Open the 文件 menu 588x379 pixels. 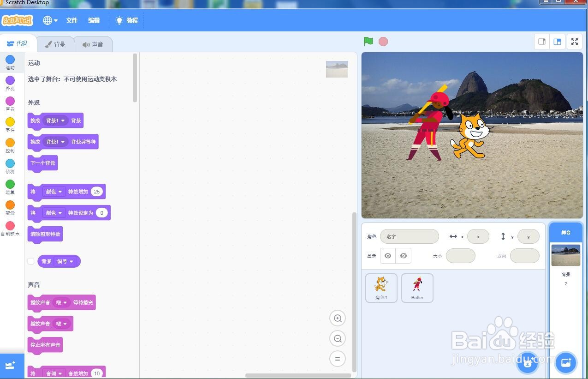click(72, 20)
